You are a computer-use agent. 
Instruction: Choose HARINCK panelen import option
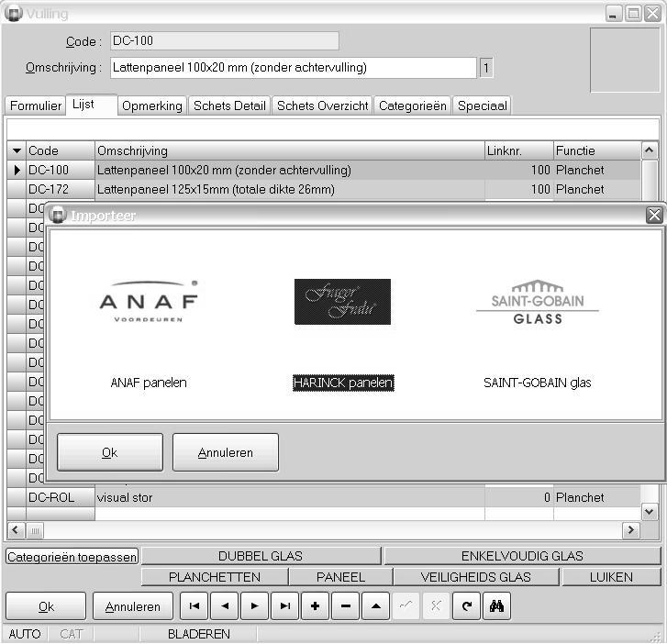click(x=343, y=383)
